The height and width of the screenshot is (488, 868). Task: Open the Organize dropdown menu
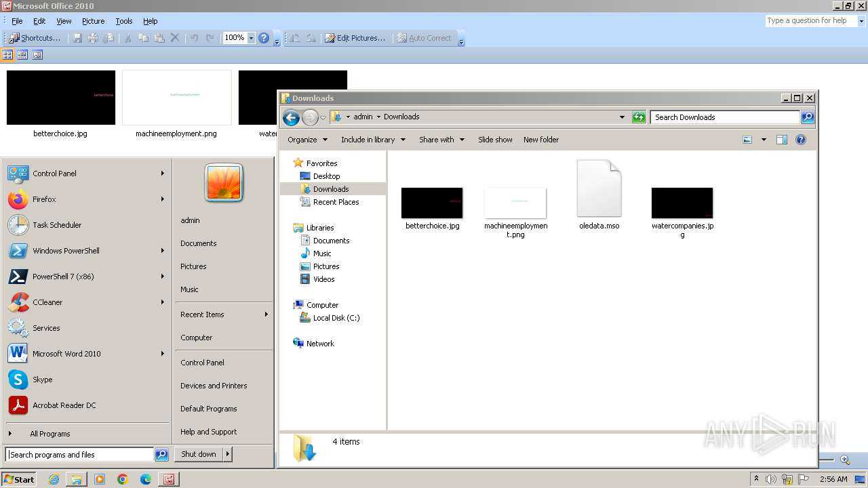tap(307, 140)
